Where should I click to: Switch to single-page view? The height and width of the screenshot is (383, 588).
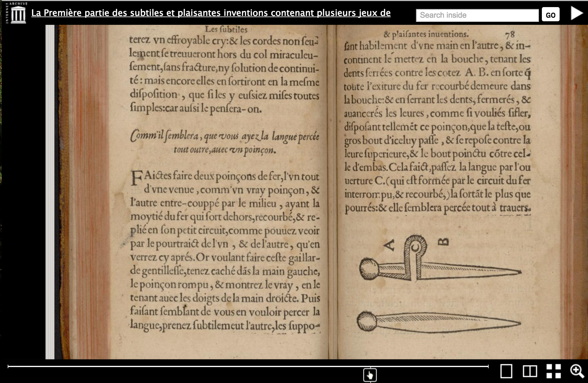click(x=506, y=371)
